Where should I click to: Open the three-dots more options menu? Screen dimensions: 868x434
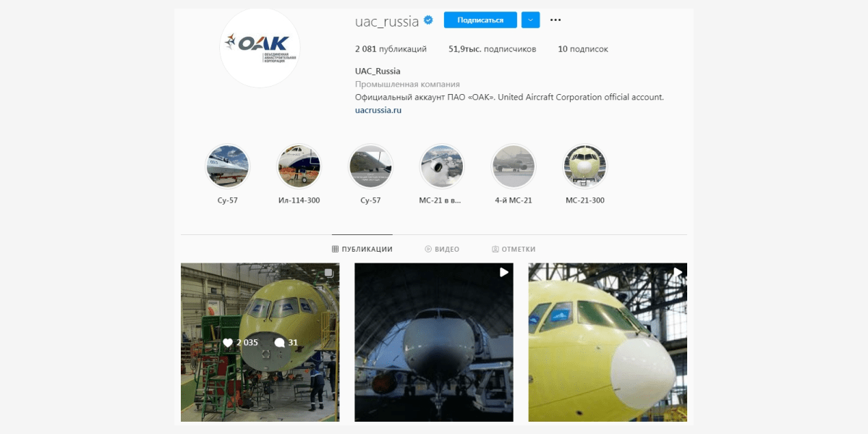click(x=556, y=20)
